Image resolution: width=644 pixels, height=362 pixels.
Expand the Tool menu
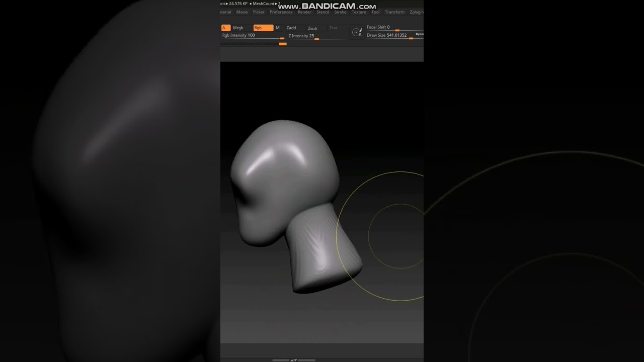coord(375,12)
